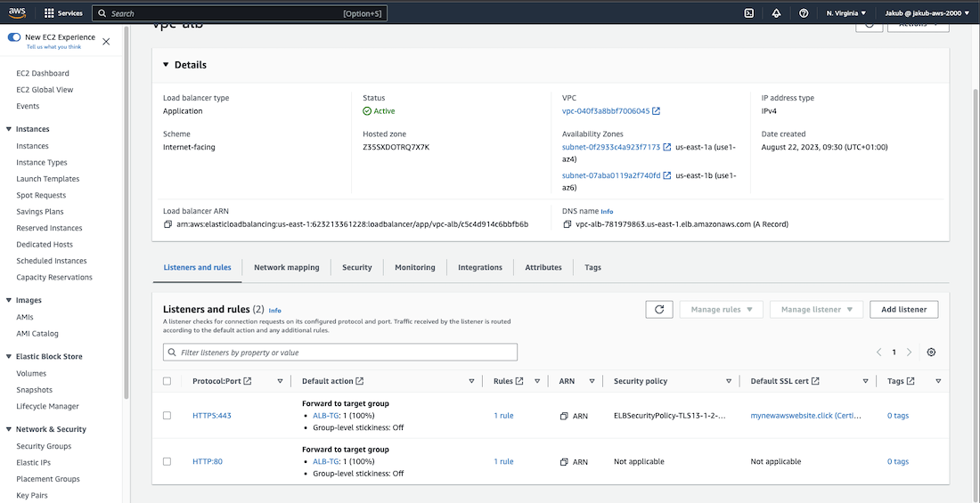Open the listeners table settings gear

point(931,353)
